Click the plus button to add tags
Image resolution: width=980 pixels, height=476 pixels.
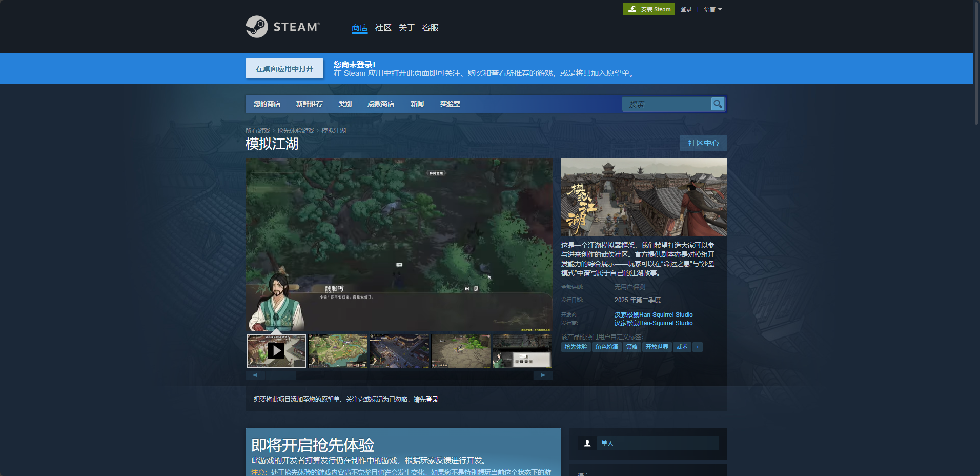[x=698, y=347]
